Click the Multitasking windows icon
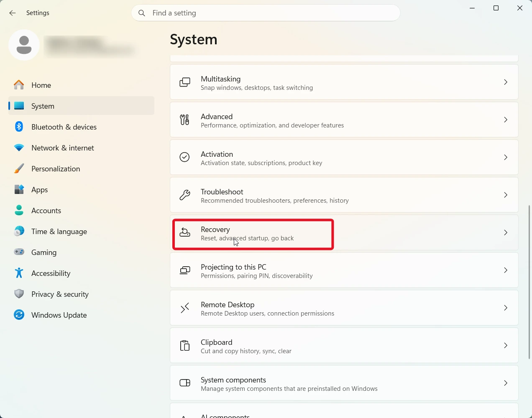This screenshot has width=532, height=418. click(x=185, y=82)
